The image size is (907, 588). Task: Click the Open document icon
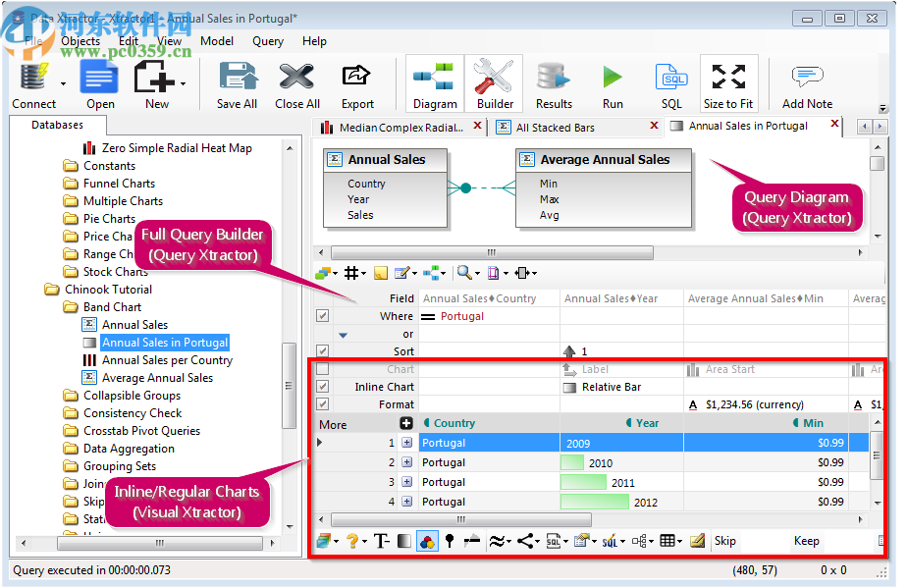pos(99,78)
